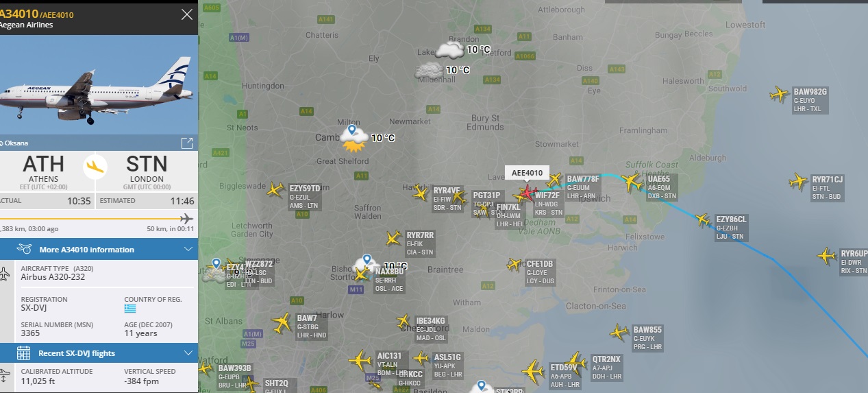This screenshot has height=393, width=868.
Task: Select the EZY59TD plane icon
Action: tap(275, 189)
